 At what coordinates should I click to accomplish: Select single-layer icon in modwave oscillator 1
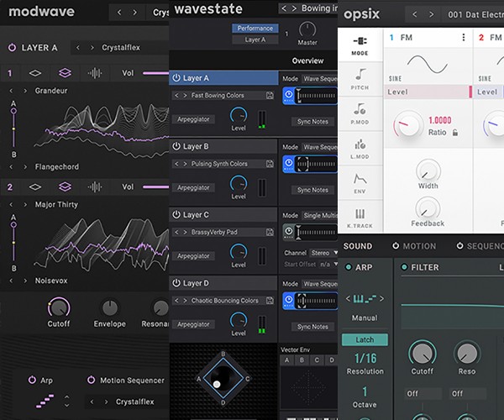tap(35, 73)
